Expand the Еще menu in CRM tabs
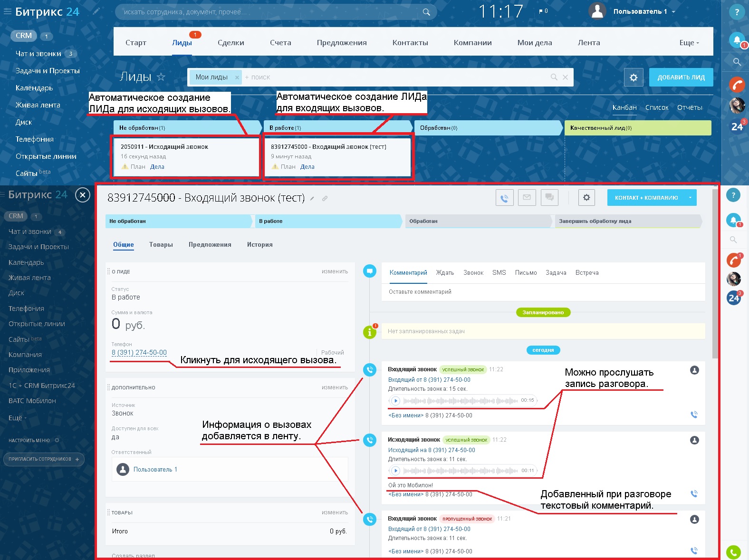 pos(689,43)
